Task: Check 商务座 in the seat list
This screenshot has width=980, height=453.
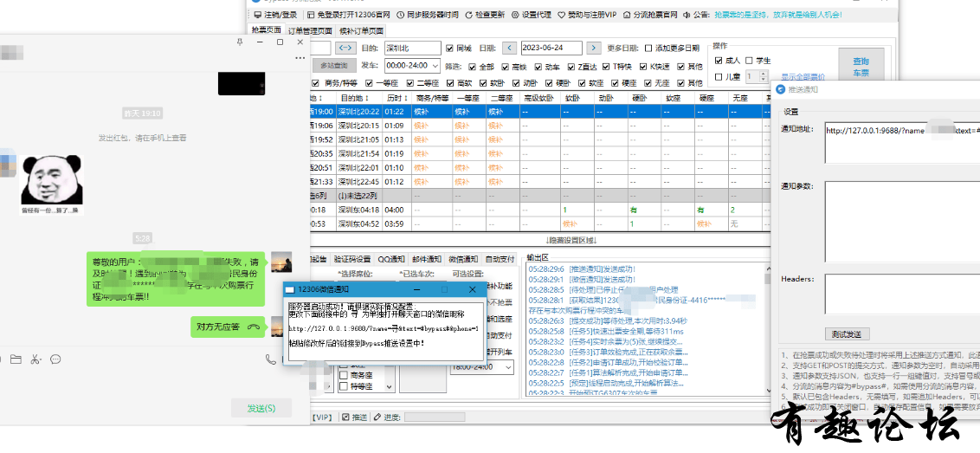Action: pyautogui.click(x=343, y=375)
